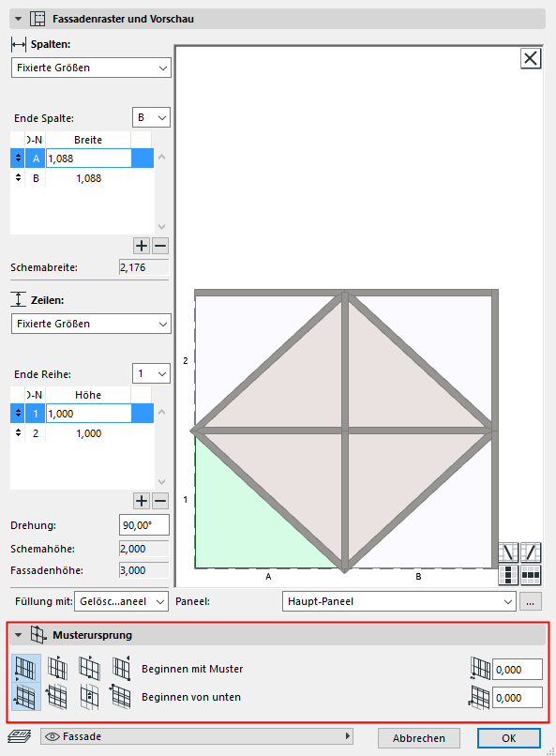556x756 pixels.
Task: Select fourth icon in Beginnen mit Muster row
Action: [121, 668]
